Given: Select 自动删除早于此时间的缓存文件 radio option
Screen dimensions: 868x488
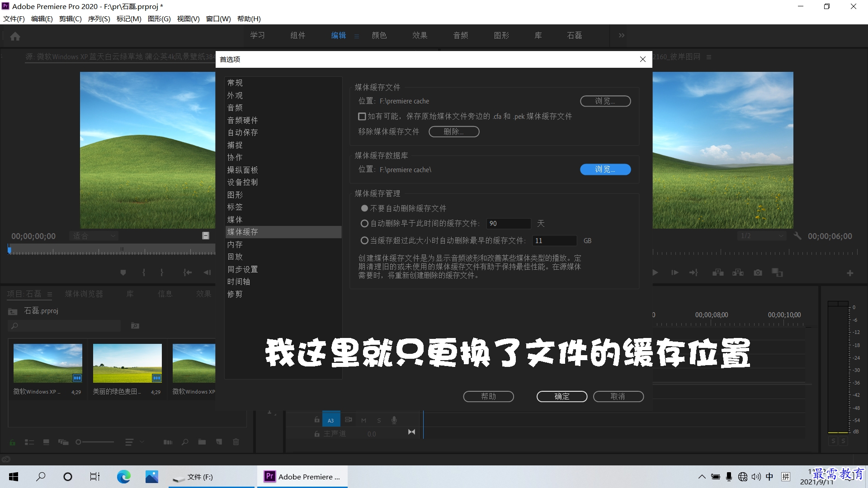Looking at the screenshot, I should (x=364, y=223).
